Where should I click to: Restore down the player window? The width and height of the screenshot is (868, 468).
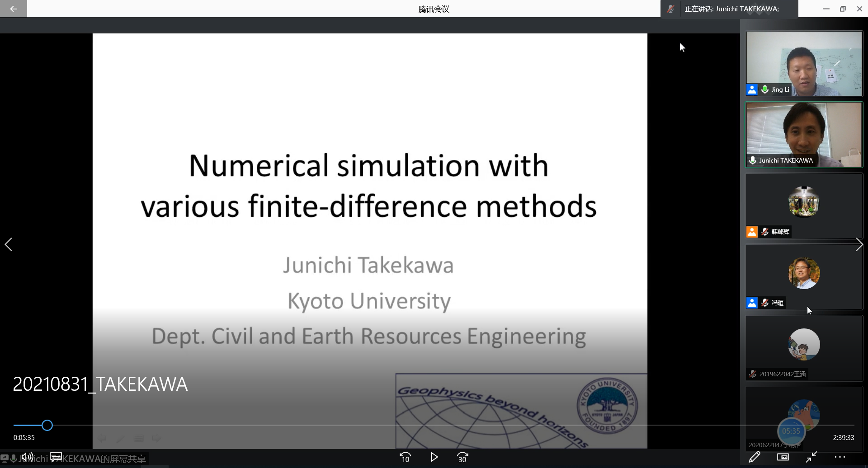(843, 9)
